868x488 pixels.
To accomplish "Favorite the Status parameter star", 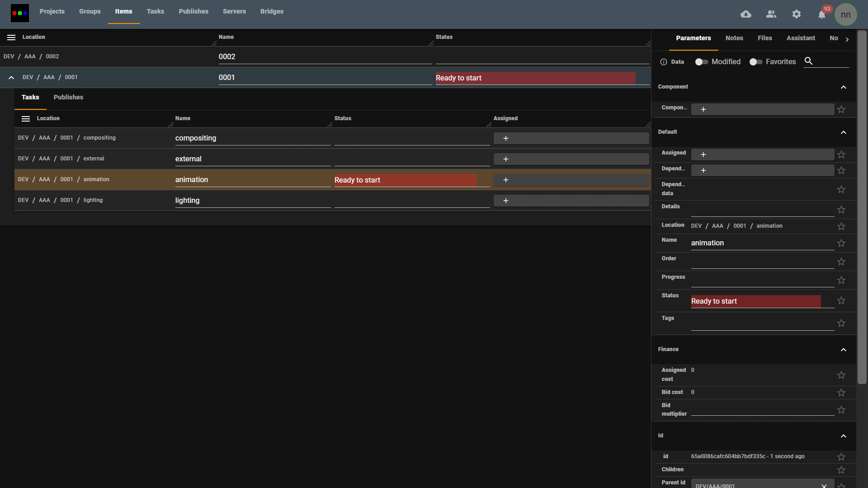I will [841, 301].
